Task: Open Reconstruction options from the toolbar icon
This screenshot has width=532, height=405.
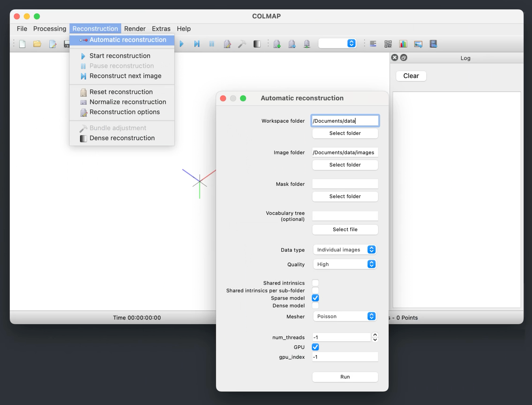Action: [x=227, y=44]
